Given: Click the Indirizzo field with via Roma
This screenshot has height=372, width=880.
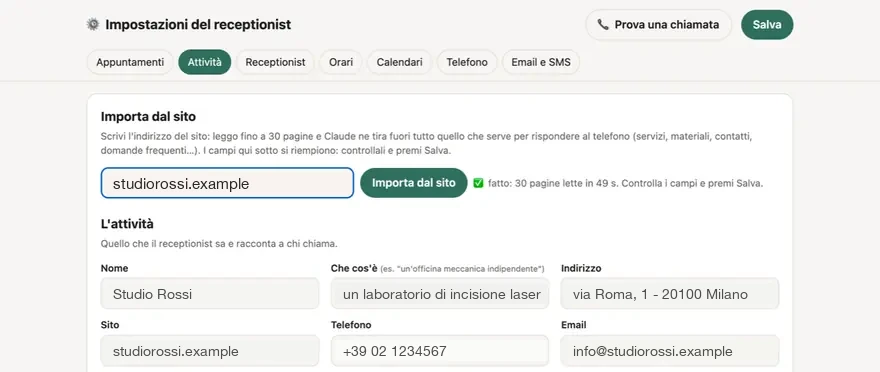Looking at the screenshot, I should click(670, 293).
